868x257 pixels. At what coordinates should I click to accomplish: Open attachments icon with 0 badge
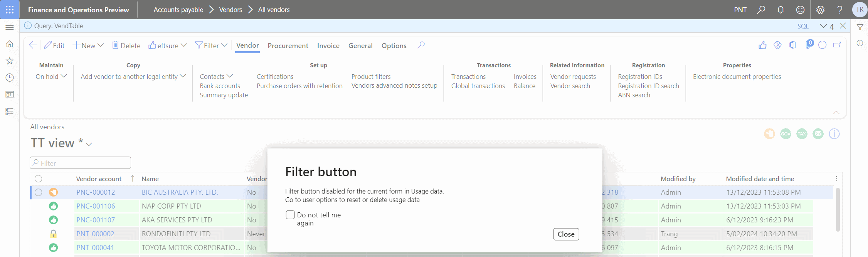pyautogui.click(x=809, y=44)
